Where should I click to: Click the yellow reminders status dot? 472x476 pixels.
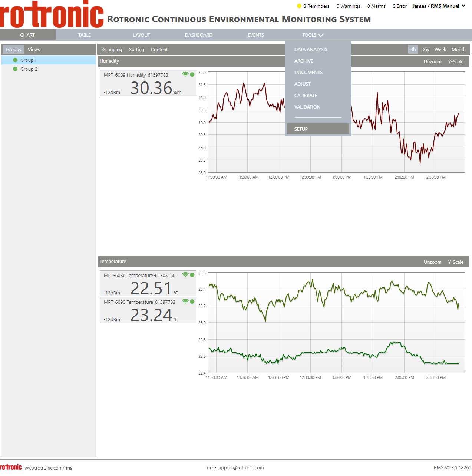tap(299, 6)
